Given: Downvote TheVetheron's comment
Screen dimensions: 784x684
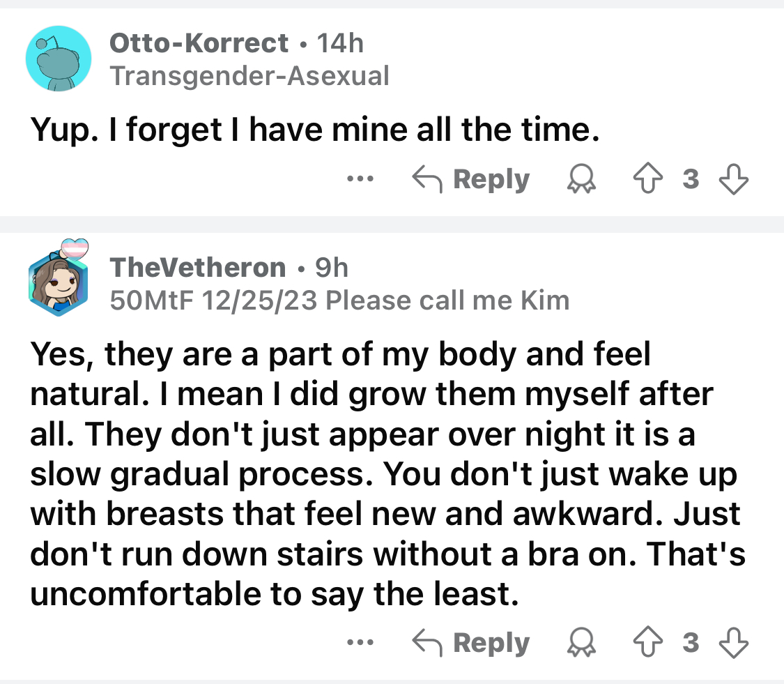Looking at the screenshot, I should click(732, 643).
